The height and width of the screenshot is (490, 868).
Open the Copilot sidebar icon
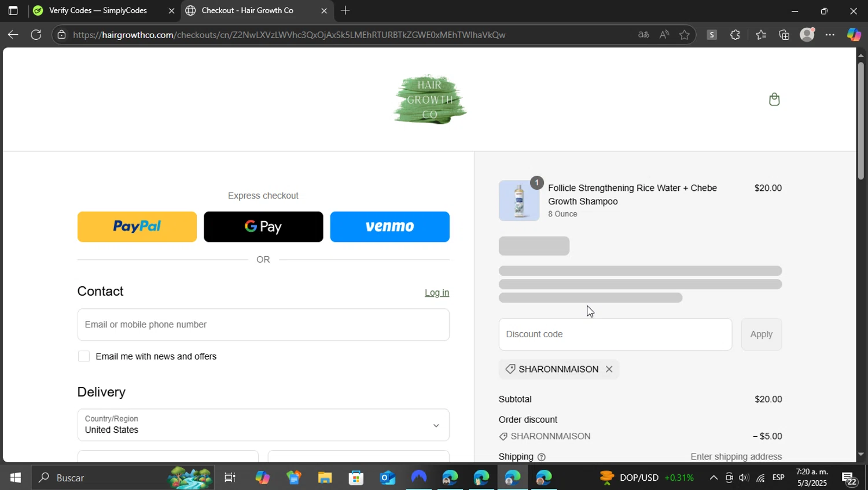[x=854, y=35]
